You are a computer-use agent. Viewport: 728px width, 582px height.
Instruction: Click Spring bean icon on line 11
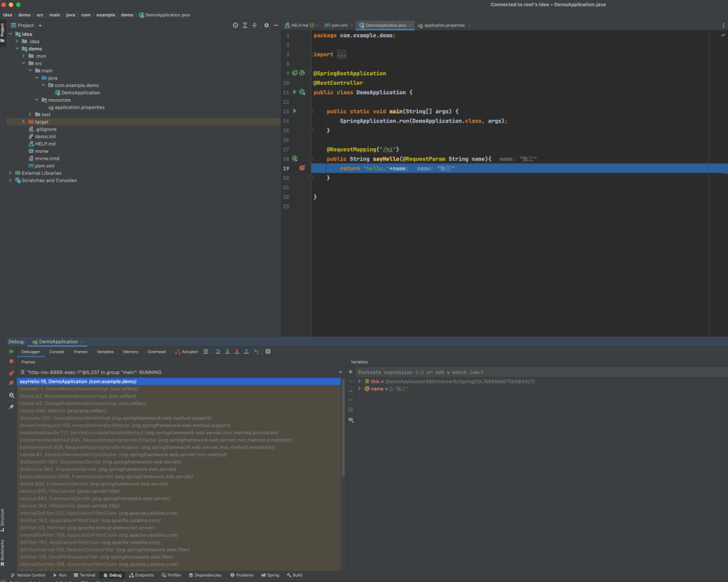pos(302,92)
